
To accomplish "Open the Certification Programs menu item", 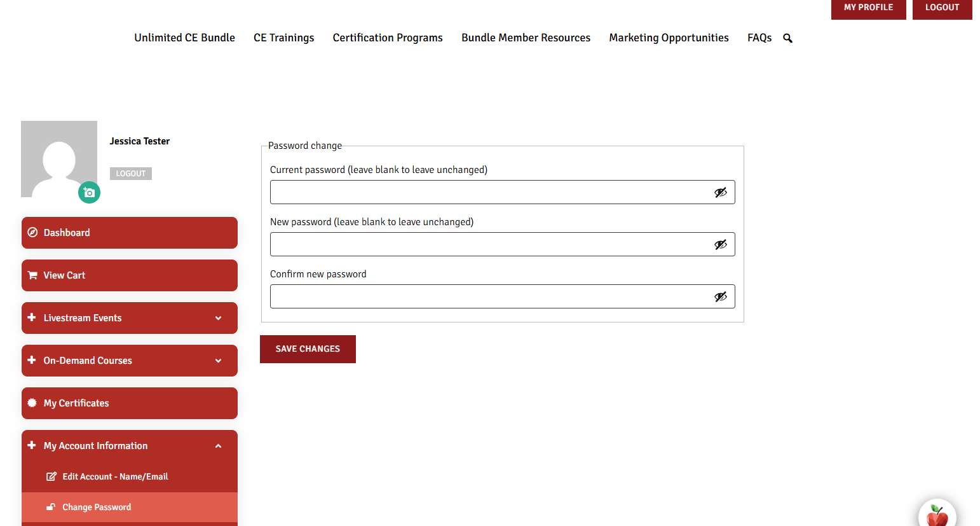I will [x=387, y=38].
